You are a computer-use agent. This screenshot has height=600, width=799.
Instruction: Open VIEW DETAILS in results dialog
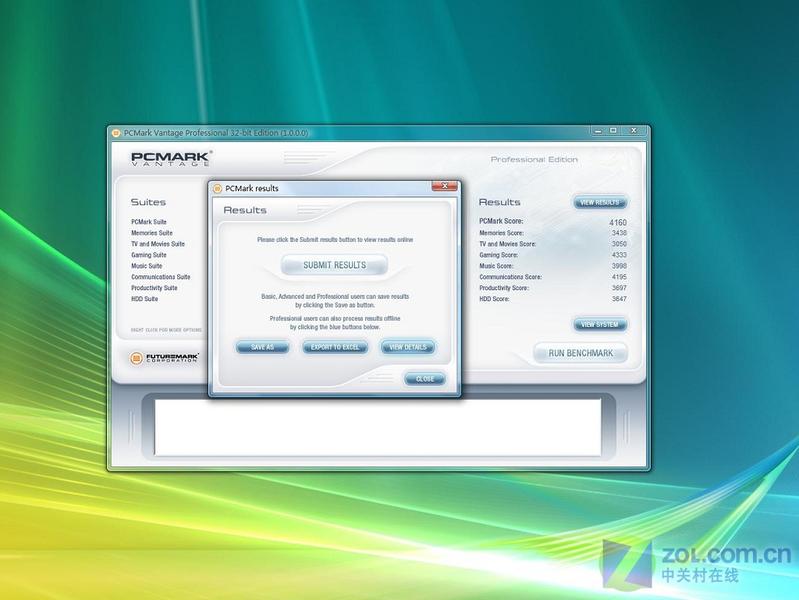[x=408, y=347]
